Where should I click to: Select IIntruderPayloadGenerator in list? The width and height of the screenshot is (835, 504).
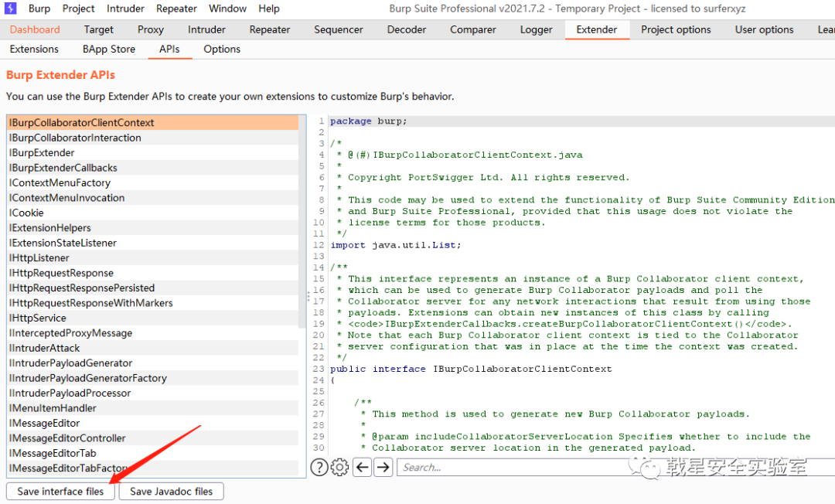click(x=152, y=363)
